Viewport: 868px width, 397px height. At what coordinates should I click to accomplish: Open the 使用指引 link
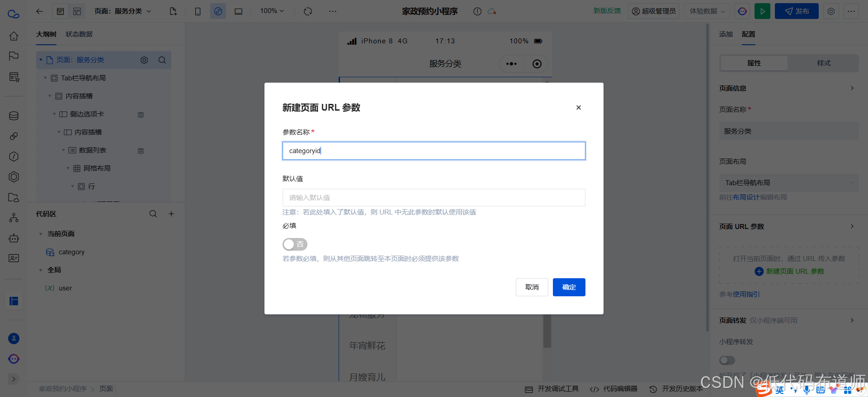click(x=746, y=294)
